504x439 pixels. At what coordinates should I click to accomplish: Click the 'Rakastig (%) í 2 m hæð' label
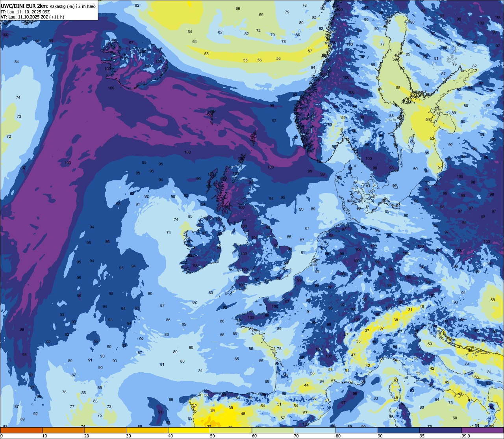coord(72,6)
